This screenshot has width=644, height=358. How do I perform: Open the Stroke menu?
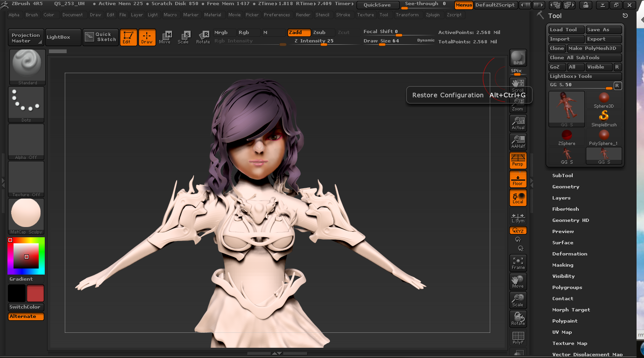coord(343,15)
